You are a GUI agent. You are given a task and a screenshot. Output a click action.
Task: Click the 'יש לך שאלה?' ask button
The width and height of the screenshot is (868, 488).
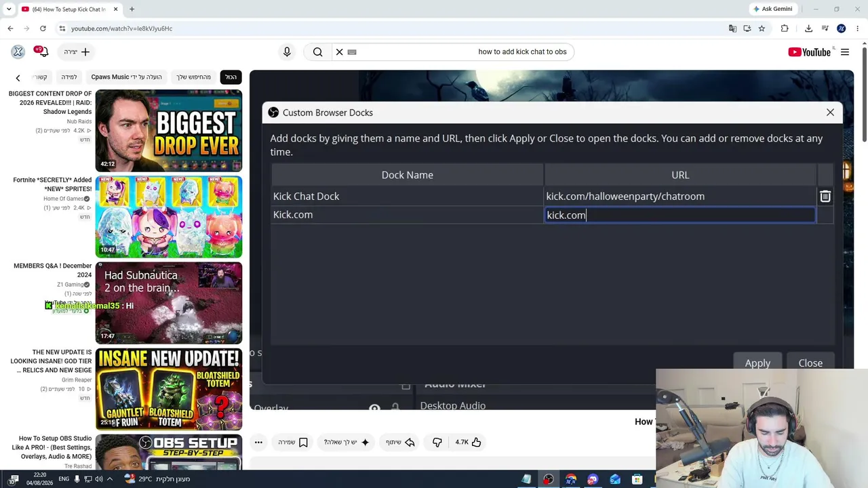click(x=346, y=442)
